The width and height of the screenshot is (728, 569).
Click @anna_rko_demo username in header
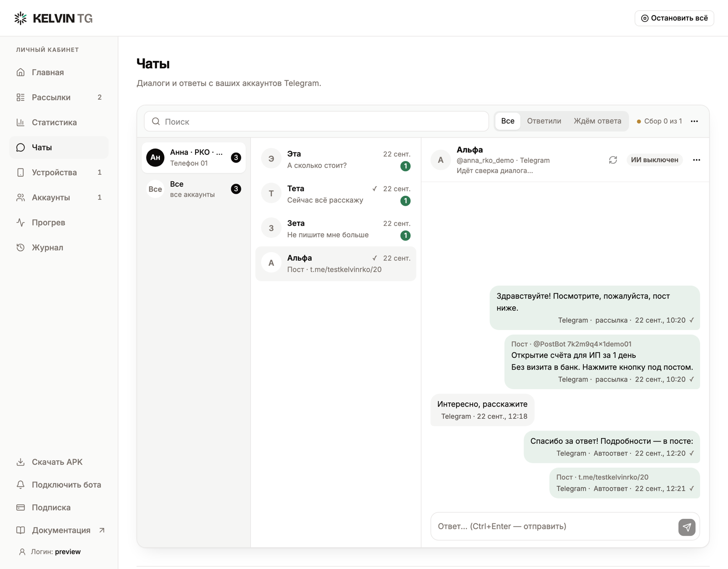[485, 160]
